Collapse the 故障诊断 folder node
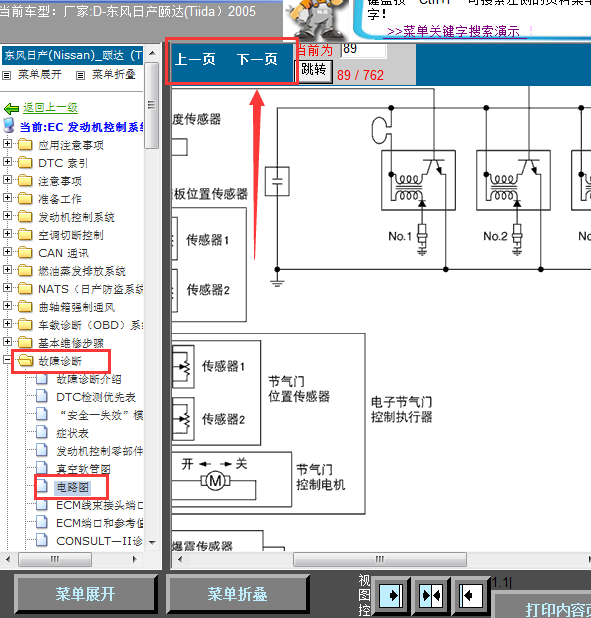591x618 pixels. click(x=7, y=359)
